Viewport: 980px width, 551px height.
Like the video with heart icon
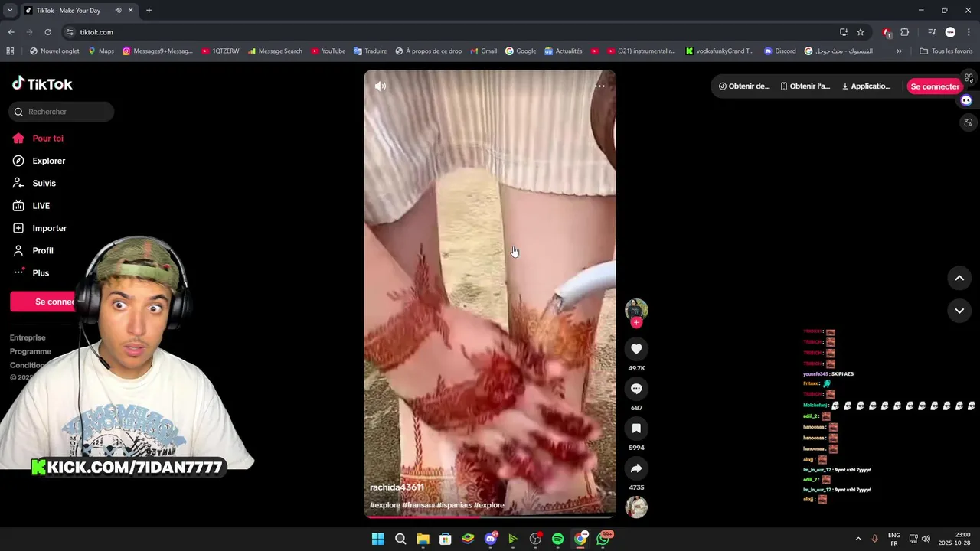636,349
